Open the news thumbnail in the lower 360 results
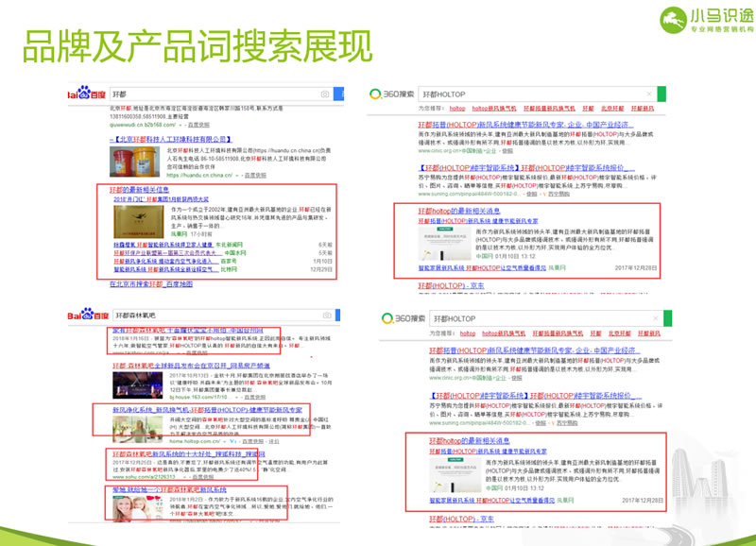 pos(455,474)
